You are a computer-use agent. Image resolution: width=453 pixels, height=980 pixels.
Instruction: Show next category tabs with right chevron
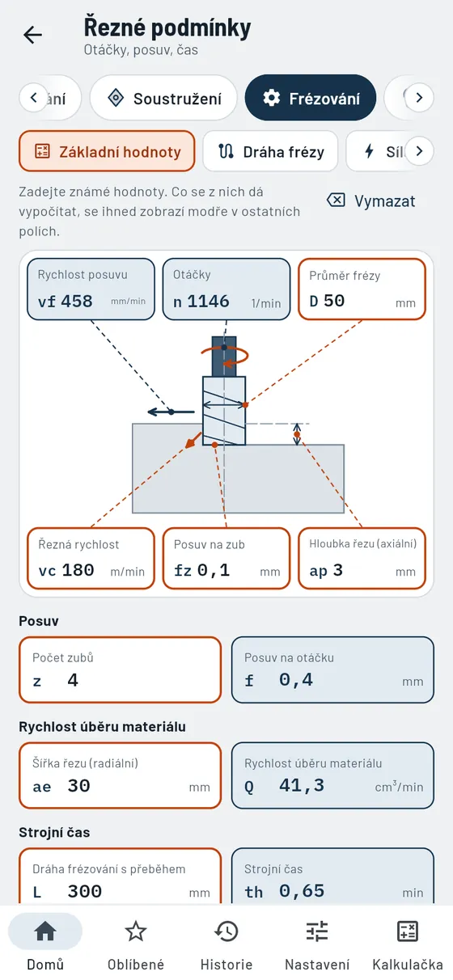(419, 98)
